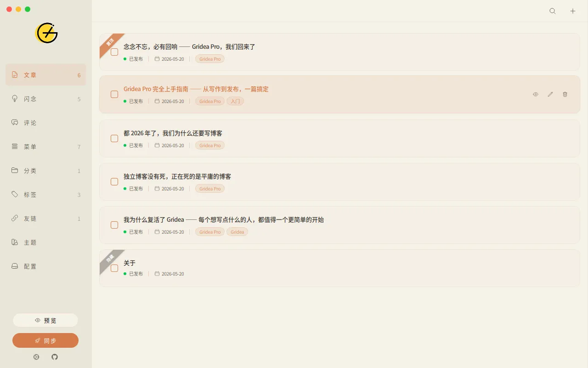Viewport: 588px width, 368px height.
Task: Click the 已发布 status under 关于
Action: [133, 274]
